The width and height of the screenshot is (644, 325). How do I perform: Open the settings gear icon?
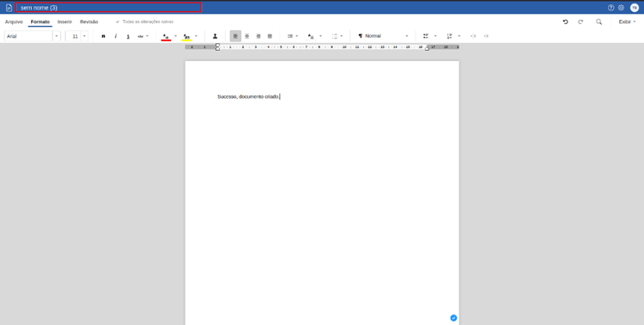(x=621, y=8)
